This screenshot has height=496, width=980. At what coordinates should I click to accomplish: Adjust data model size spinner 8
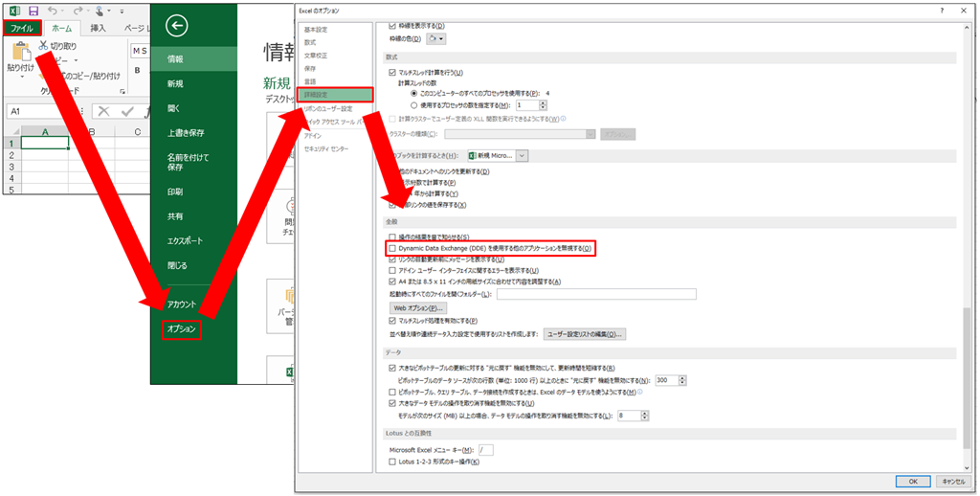[644, 416]
